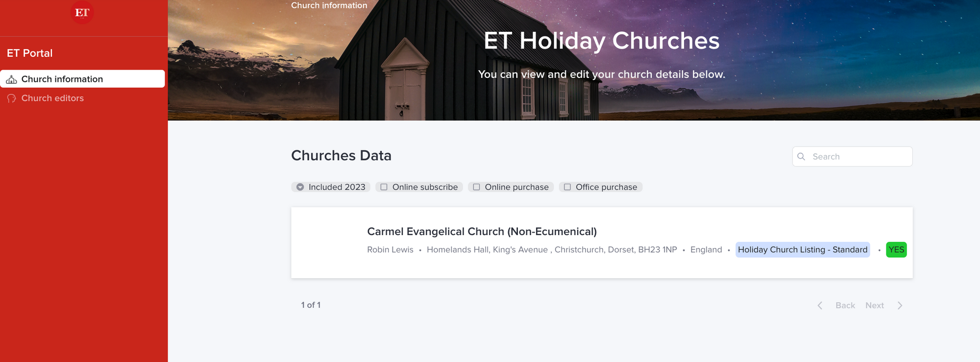The width and height of the screenshot is (980, 362).
Task: Click the right chevron pagination arrow
Action: click(900, 306)
